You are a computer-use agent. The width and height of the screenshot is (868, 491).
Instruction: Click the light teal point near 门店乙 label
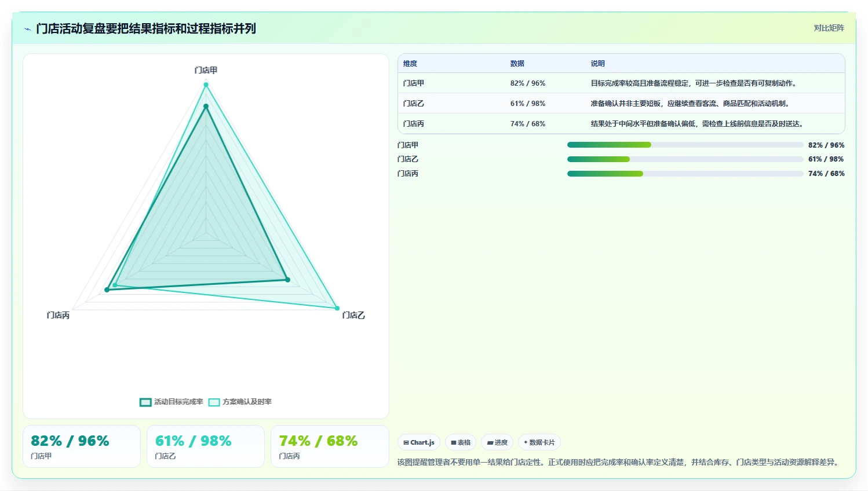click(x=337, y=308)
